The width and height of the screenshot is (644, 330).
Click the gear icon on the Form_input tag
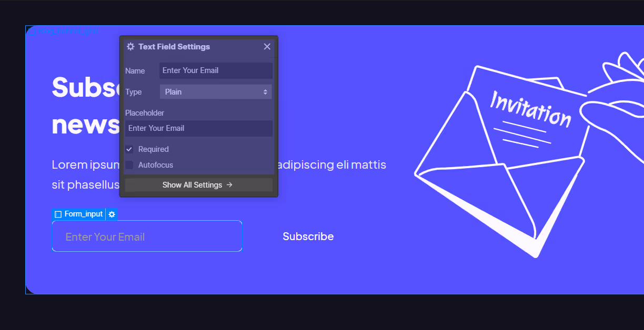click(112, 214)
